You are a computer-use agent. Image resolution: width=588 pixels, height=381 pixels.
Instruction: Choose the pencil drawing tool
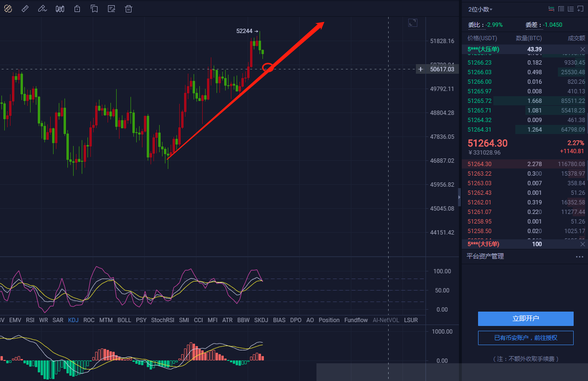tap(42, 9)
